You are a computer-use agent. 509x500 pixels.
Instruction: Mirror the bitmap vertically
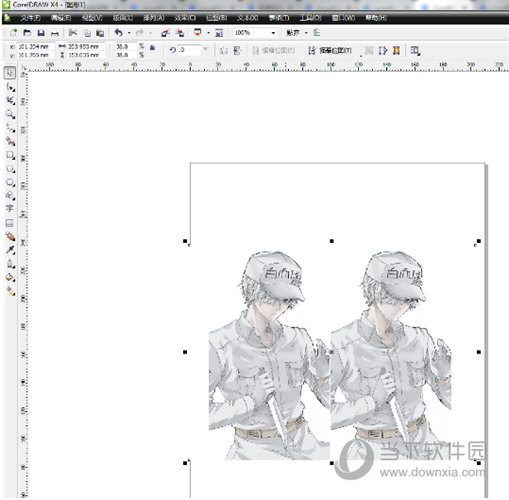pyautogui.click(x=237, y=50)
